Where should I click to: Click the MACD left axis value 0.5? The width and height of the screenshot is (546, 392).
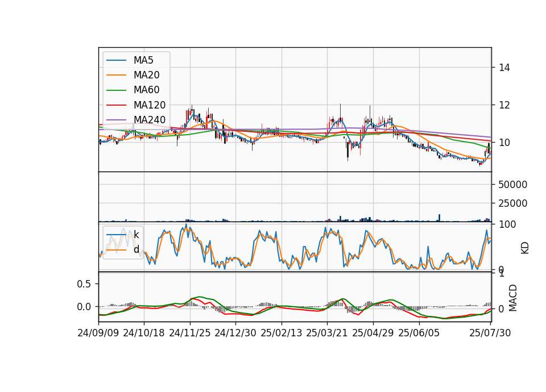coord(84,284)
